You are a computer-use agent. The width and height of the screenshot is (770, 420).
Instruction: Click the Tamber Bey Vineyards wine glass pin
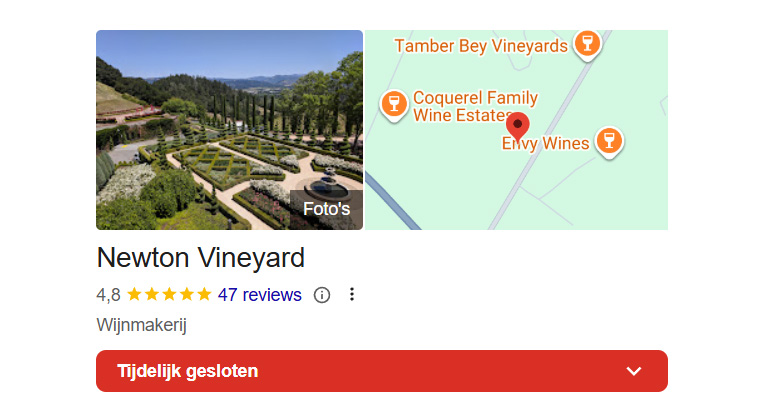point(587,44)
